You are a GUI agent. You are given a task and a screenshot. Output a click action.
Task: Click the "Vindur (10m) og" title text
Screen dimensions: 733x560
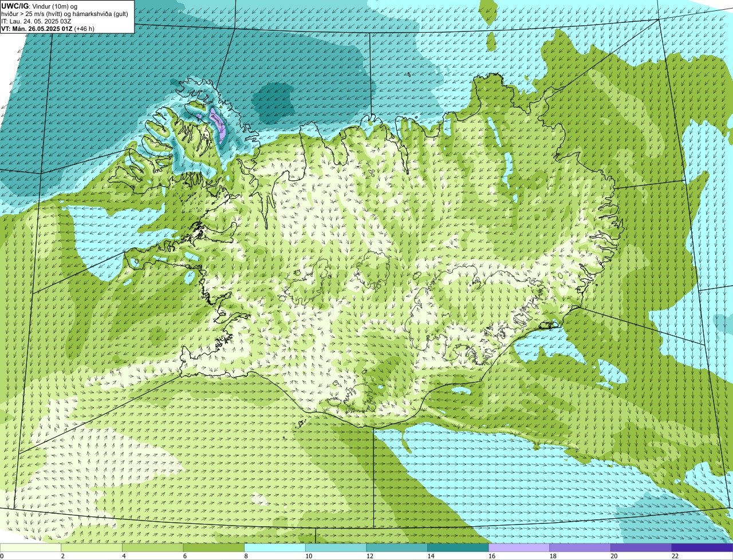tap(55, 6)
